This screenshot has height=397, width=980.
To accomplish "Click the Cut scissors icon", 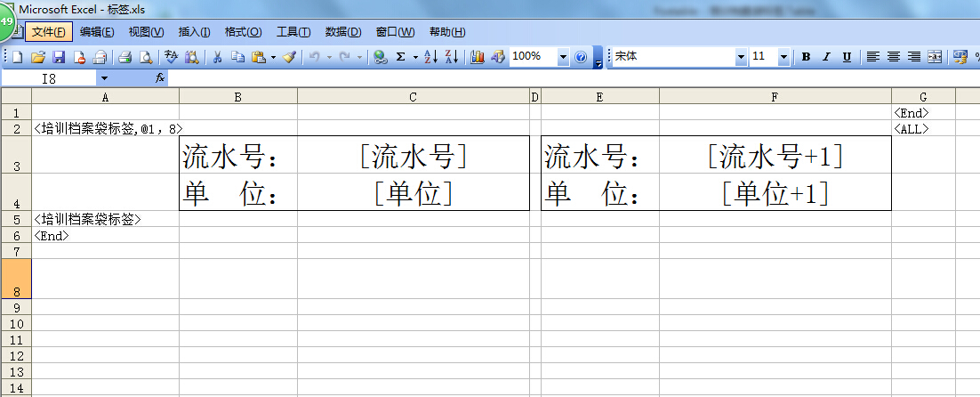I will point(217,57).
